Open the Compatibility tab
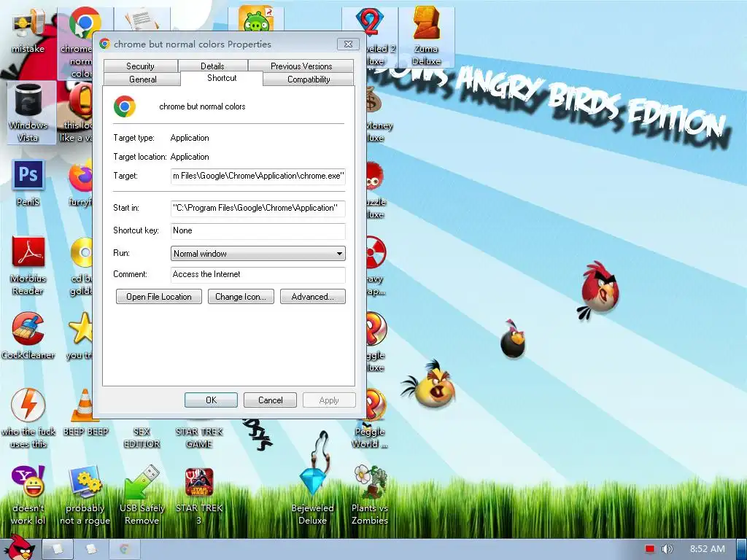747x560 pixels. coord(309,79)
